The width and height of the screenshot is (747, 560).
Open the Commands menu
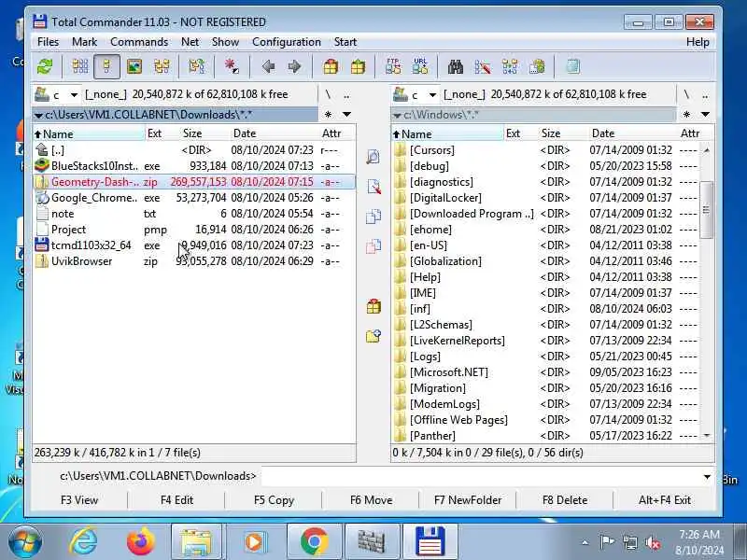coord(139,42)
